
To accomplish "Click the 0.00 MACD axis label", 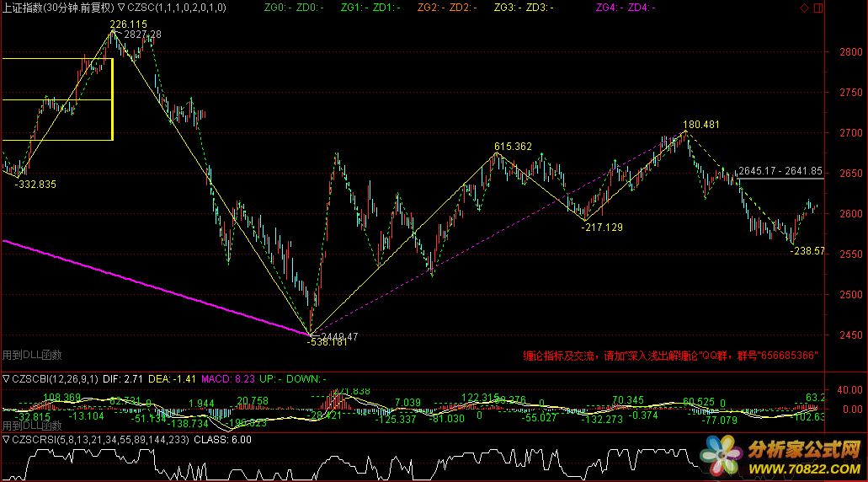I will pos(853,409).
